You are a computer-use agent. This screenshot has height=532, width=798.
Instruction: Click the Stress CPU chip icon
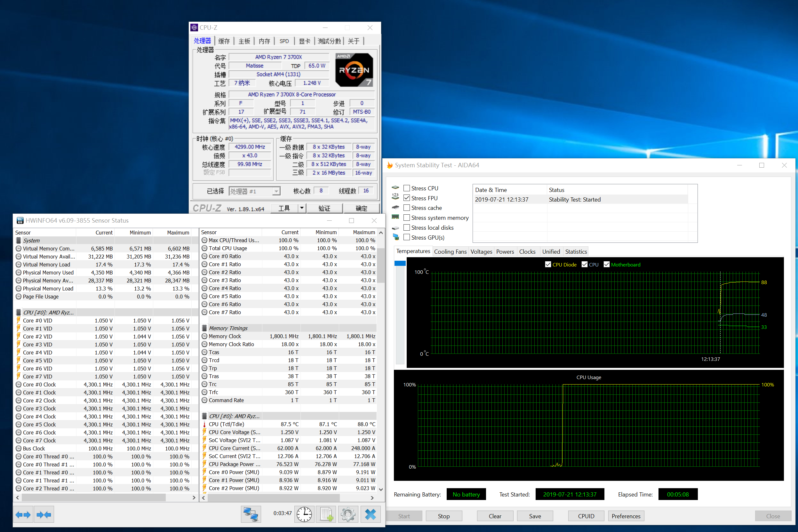point(395,188)
